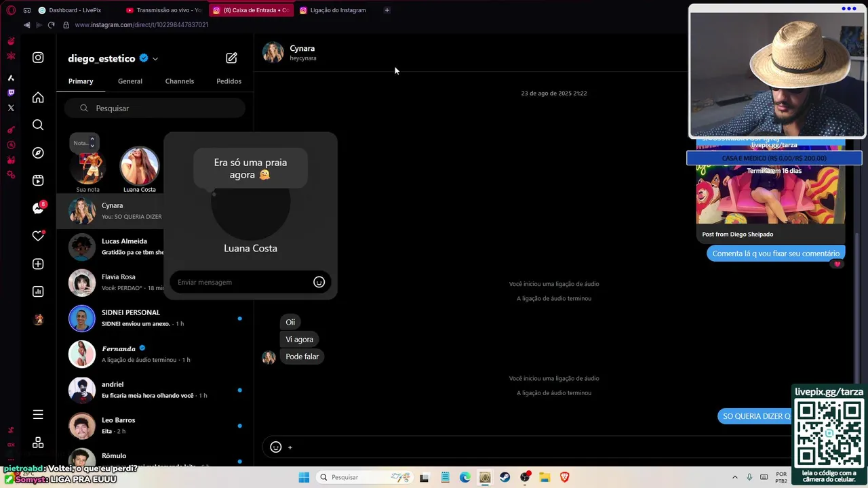
Task: Click the Era só uma praia agora note bubble
Action: point(250,169)
